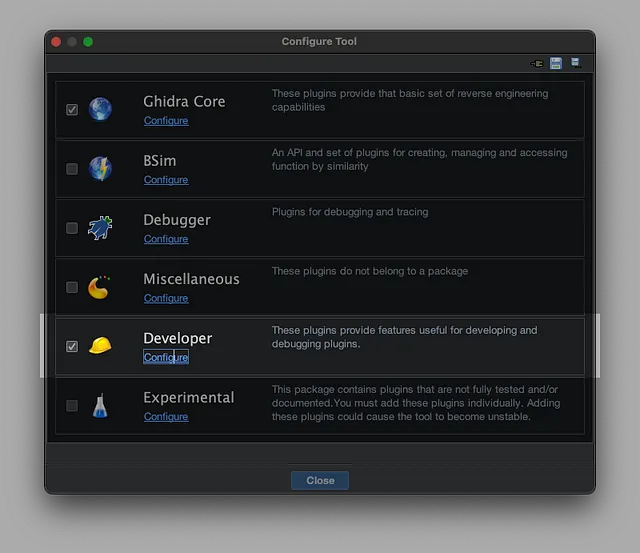This screenshot has width=640, height=553.
Task: Open Configure link under Debugger
Action: click(x=166, y=239)
